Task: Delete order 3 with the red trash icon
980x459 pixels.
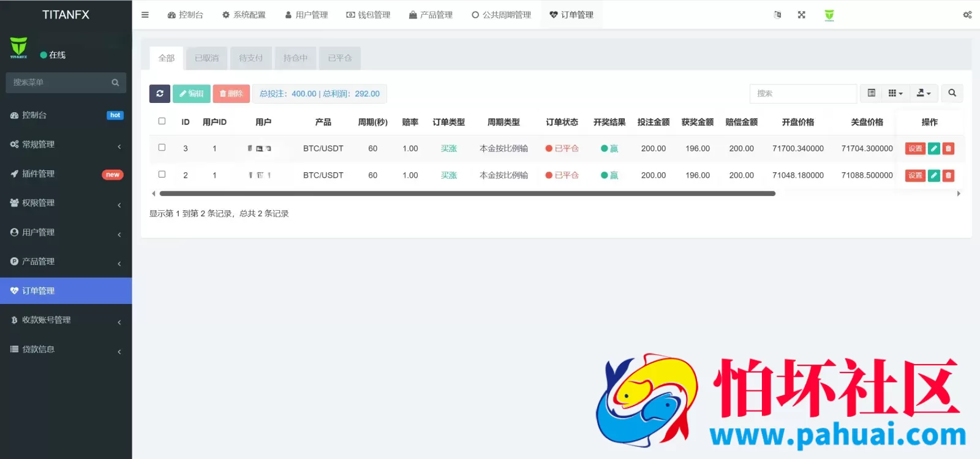Action: pyautogui.click(x=948, y=148)
